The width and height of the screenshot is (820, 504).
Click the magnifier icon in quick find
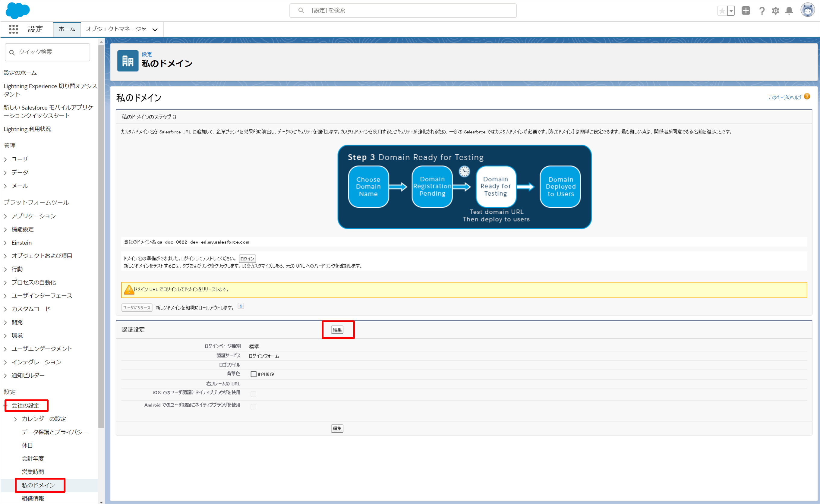(12, 52)
